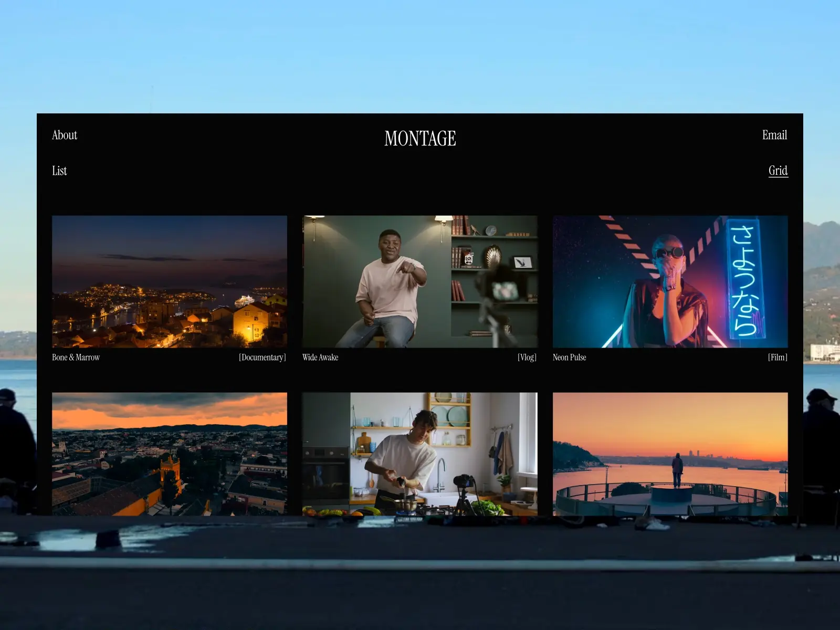Open the Wide Awake vlog thumbnail
The width and height of the screenshot is (840, 630).
pyautogui.click(x=420, y=281)
